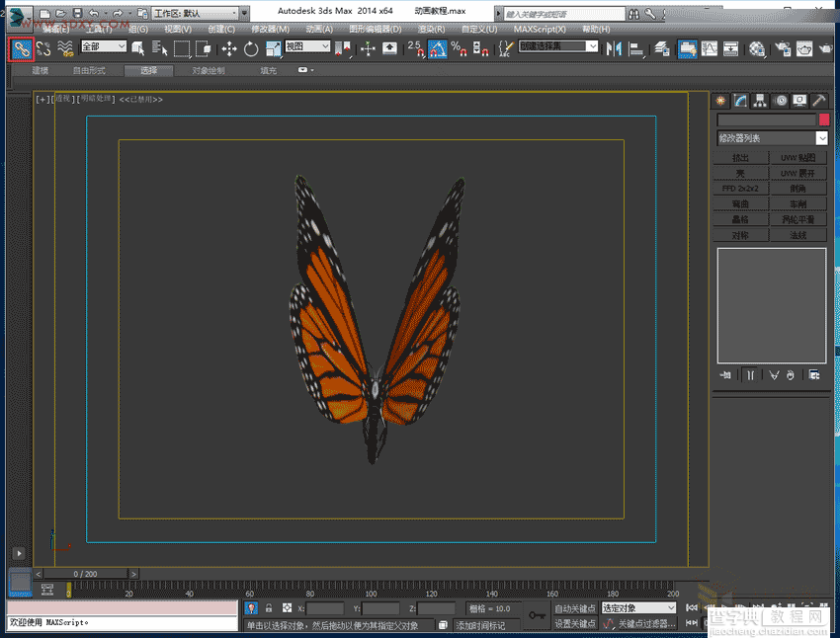Choose the Select Object arrow tool
The image size is (840, 638).
(x=137, y=48)
